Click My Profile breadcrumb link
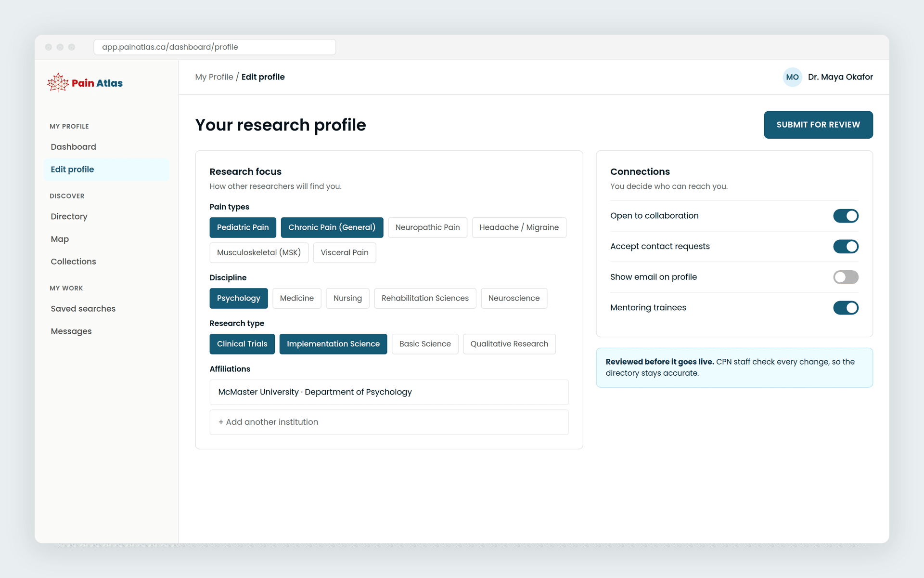The height and width of the screenshot is (578, 924). click(214, 77)
